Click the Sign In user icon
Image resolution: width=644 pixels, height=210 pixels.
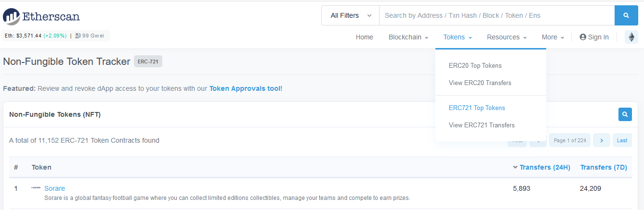(583, 37)
